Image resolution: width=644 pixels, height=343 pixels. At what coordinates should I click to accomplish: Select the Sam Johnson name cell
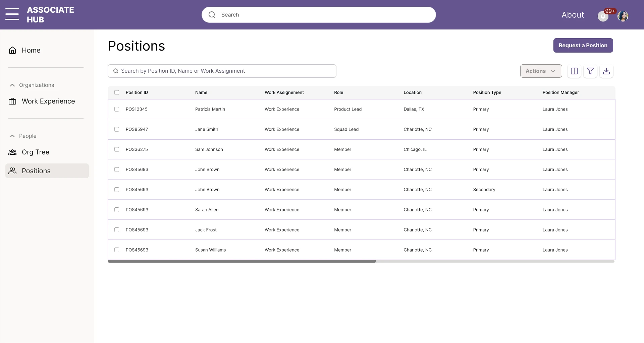[x=209, y=149]
